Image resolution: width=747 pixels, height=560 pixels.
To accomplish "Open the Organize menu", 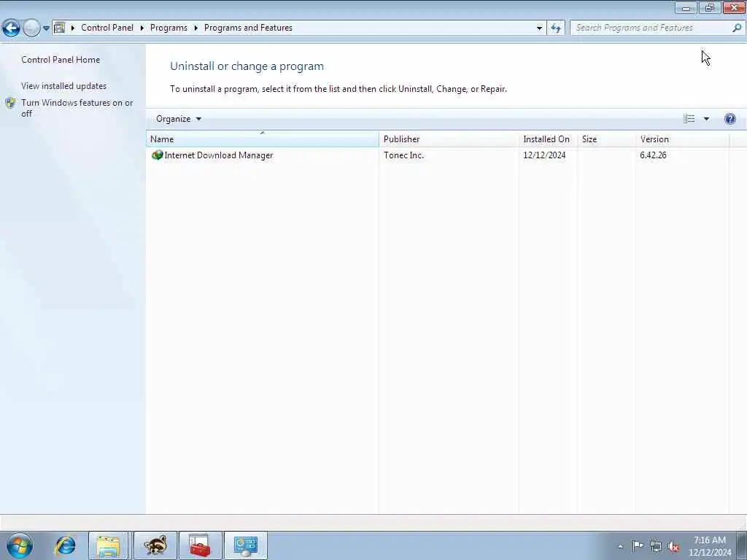I will (179, 119).
